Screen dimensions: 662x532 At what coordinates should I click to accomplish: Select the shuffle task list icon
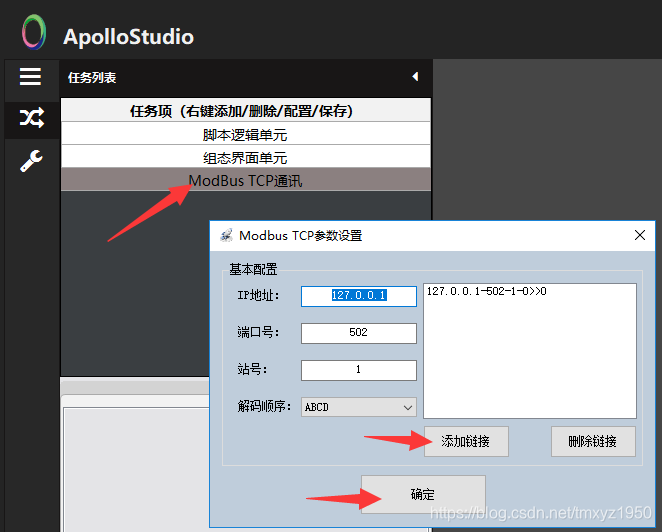32,118
